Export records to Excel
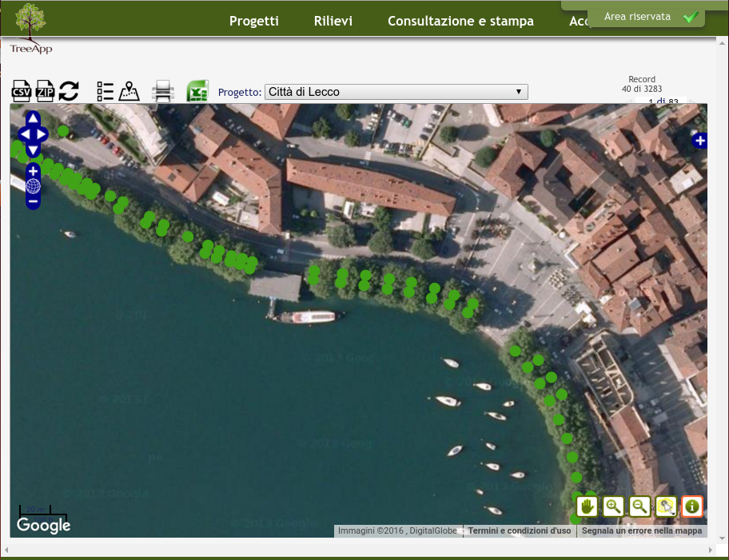Image resolution: width=729 pixels, height=560 pixels. [x=197, y=91]
